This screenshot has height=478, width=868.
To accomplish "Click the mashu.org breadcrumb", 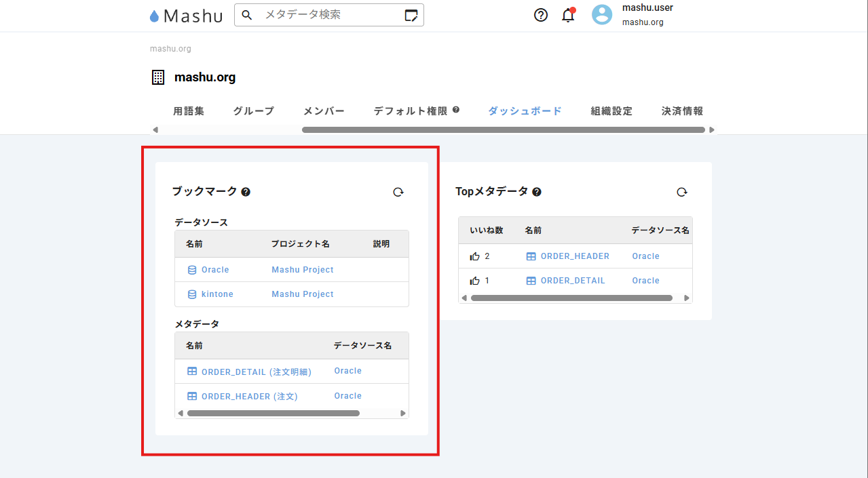I will click(170, 49).
